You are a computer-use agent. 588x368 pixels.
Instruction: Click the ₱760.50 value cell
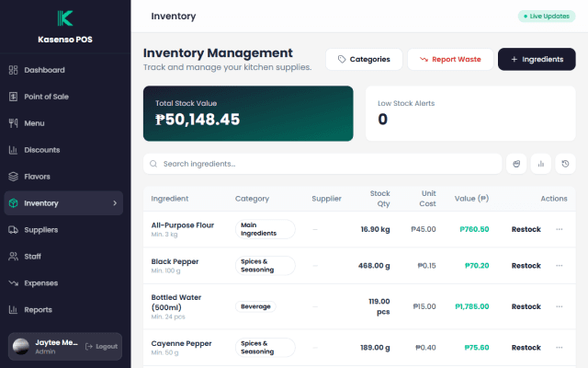(474, 229)
